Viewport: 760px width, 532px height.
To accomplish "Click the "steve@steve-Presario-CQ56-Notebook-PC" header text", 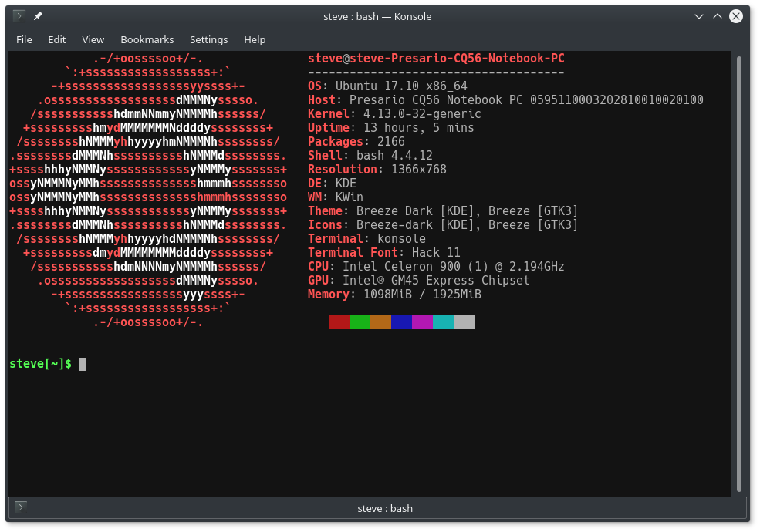I will [436, 58].
